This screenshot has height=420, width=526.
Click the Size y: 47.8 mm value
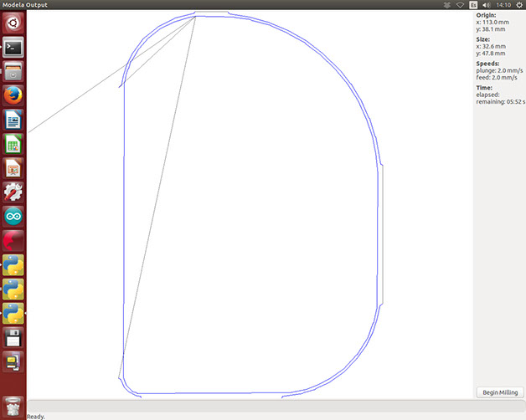491,54
